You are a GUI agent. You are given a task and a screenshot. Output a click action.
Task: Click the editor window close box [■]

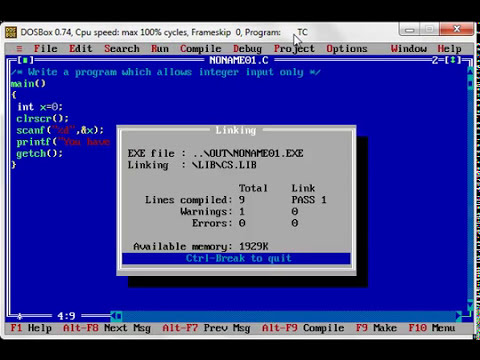point(25,60)
